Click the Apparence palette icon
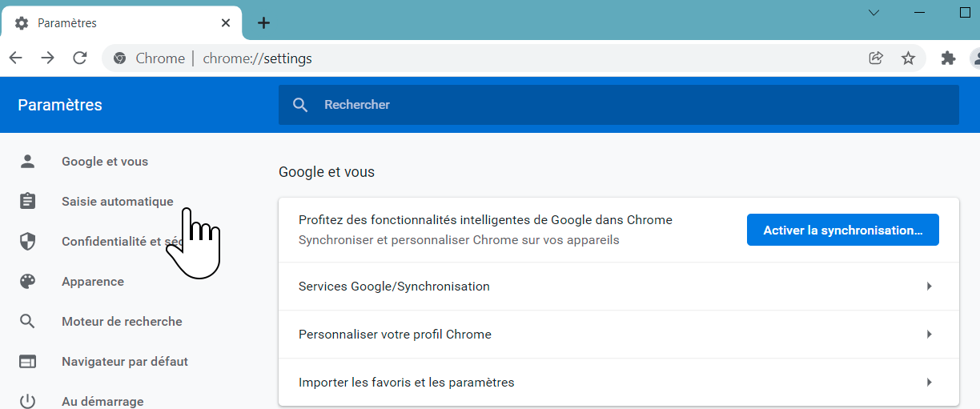Viewport: 980px width, 409px height. tap(28, 282)
